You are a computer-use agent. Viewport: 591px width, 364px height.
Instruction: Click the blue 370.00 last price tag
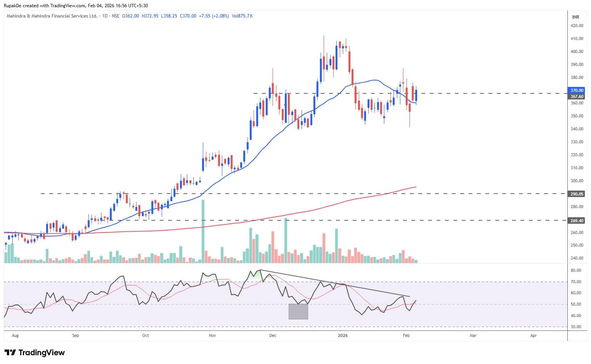(576, 90)
